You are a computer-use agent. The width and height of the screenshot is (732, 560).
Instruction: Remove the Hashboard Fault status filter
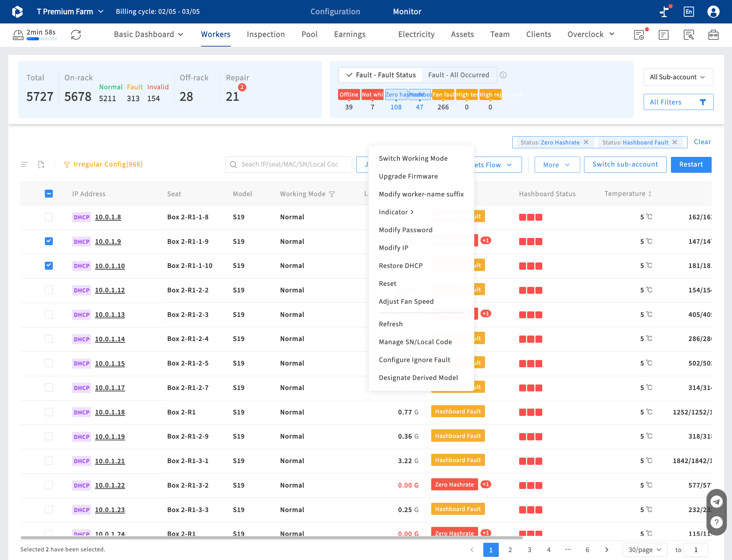[x=675, y=142]
